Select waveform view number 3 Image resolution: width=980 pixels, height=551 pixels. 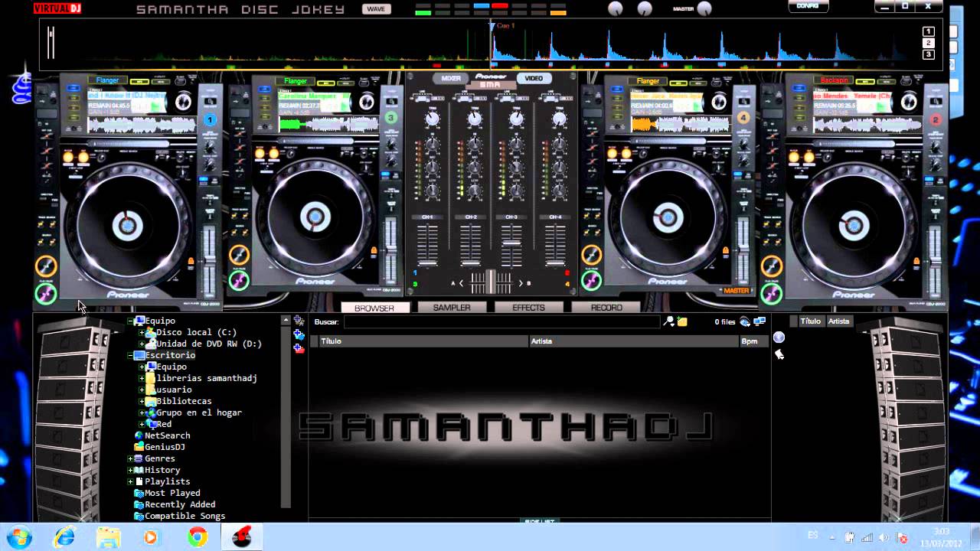click(928, 54)
